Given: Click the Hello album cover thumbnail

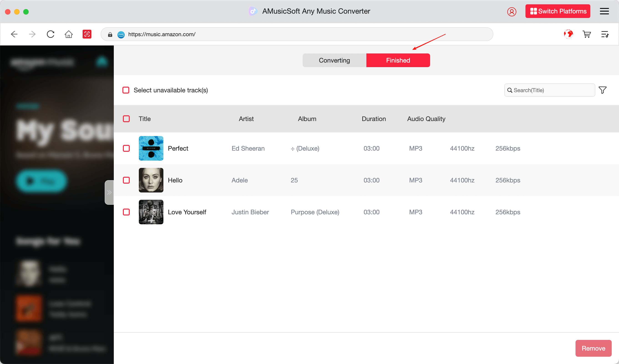Looking at the screenshot, I should (x=151, y=180).
